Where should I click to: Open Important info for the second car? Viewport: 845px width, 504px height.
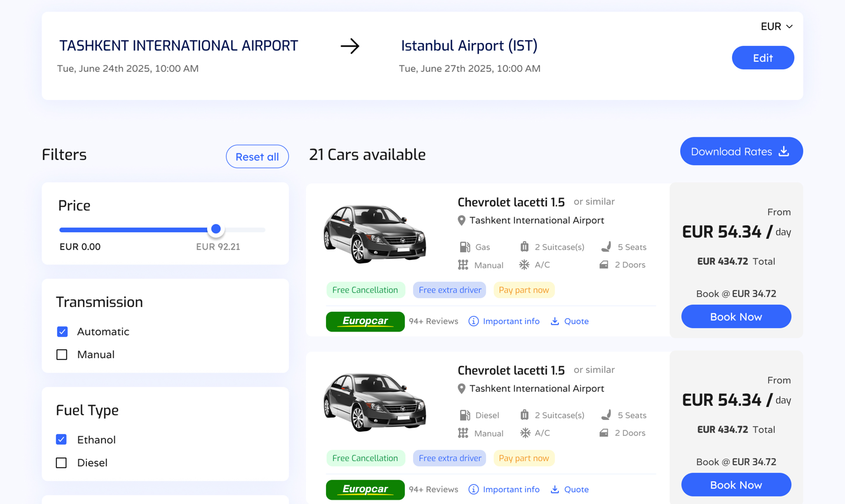pyautogui.click(x=504, y=489)
